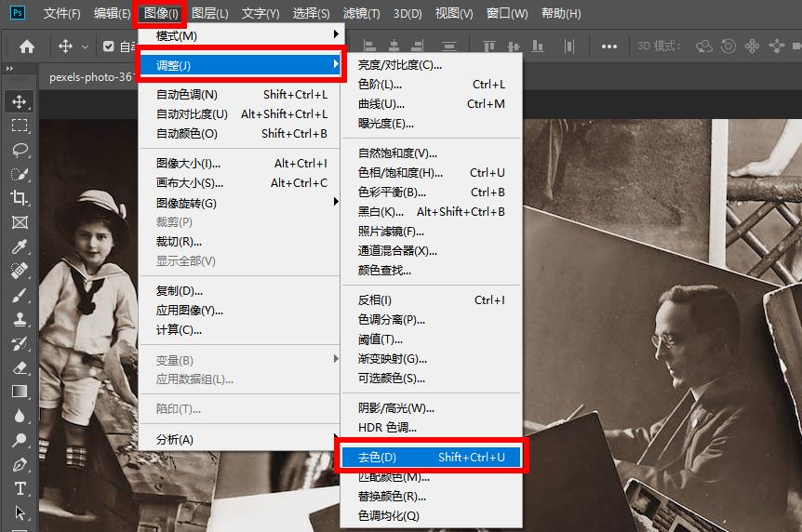Switch to the pexels-photo document tab
Image resolution: width=802 pixels, height=532 pixels.
90,77
